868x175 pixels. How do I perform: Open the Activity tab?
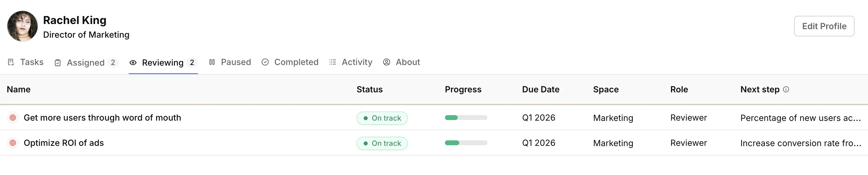point(357,62)
